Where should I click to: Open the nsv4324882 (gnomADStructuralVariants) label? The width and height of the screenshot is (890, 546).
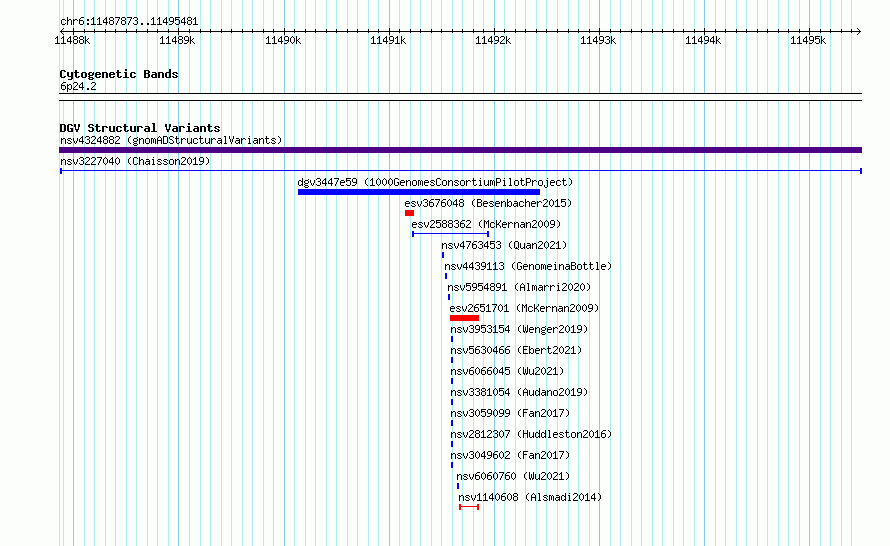click(x=171, y=140)
